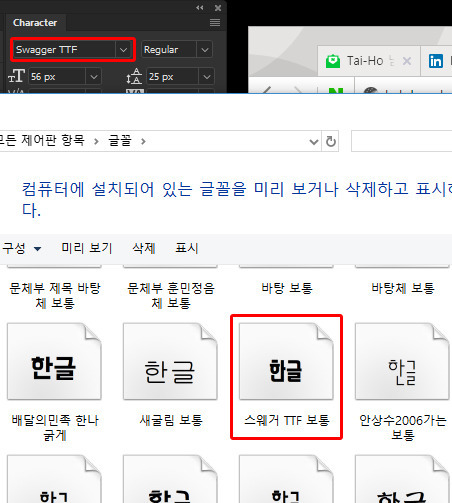Click the green favicon on Tai-Ho tab
The width and height of the screenshot is (452, 503).
[332, 61]
